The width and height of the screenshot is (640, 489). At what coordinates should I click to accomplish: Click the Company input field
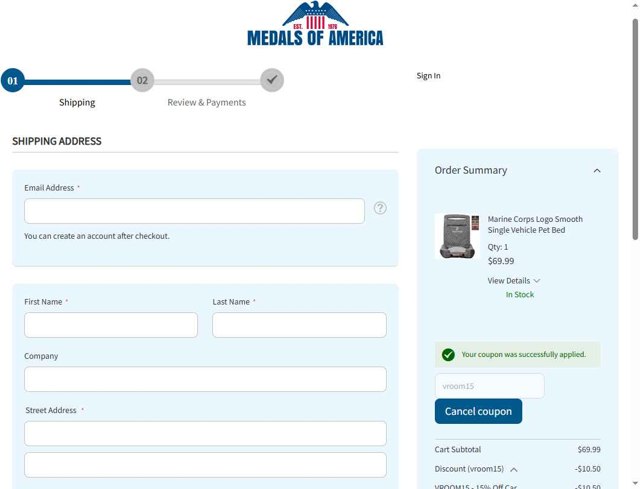click(205, 379)
